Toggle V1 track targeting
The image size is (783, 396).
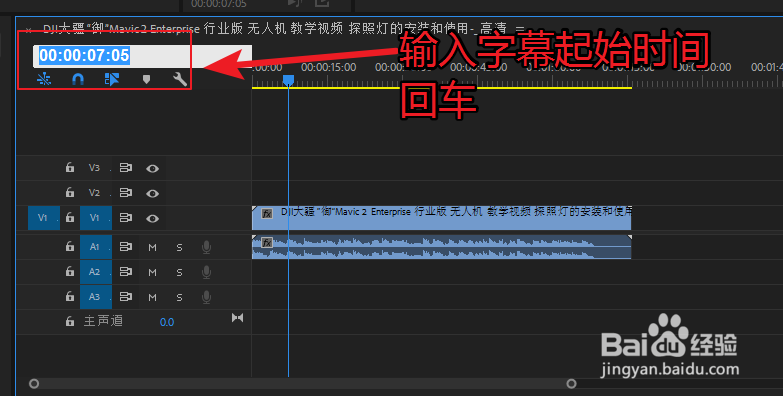(x=95, y=218)
